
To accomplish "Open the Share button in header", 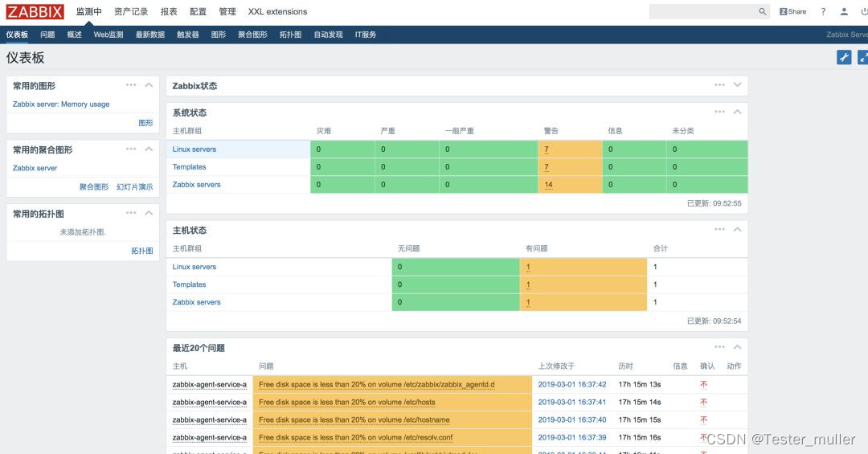I will tap(792, 11).
